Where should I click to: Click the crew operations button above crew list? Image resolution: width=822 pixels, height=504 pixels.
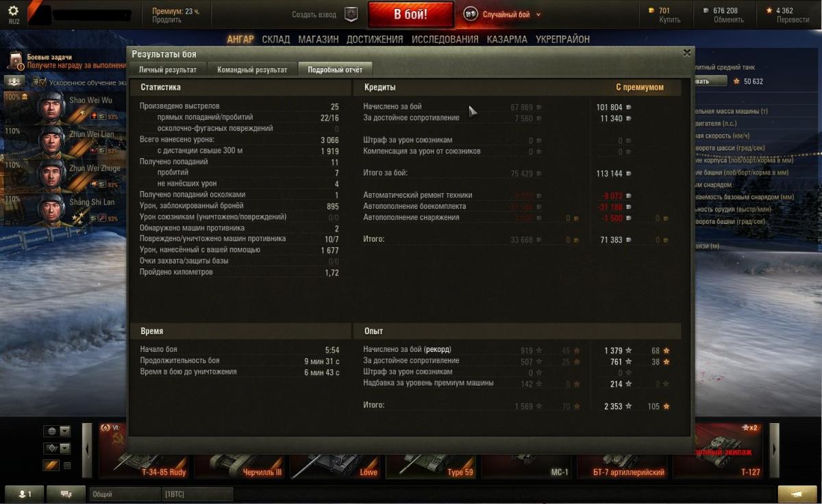click(14, 81)
